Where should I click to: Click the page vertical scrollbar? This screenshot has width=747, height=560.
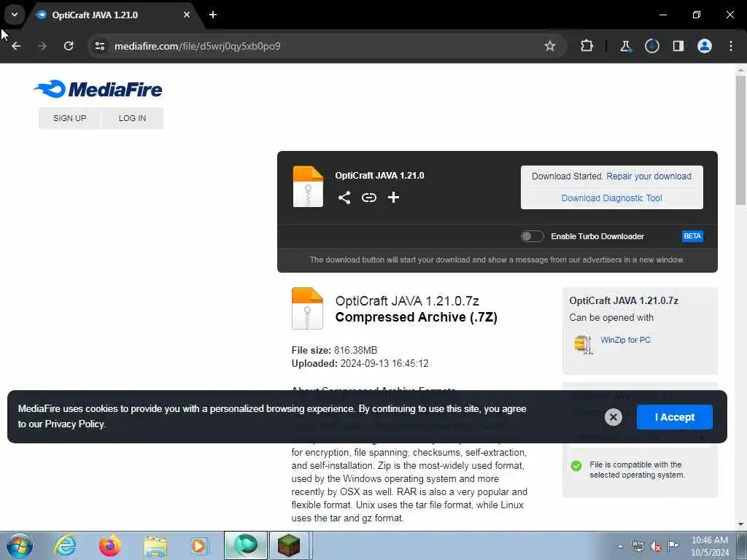pyautogui.click(x=740, y=140)
